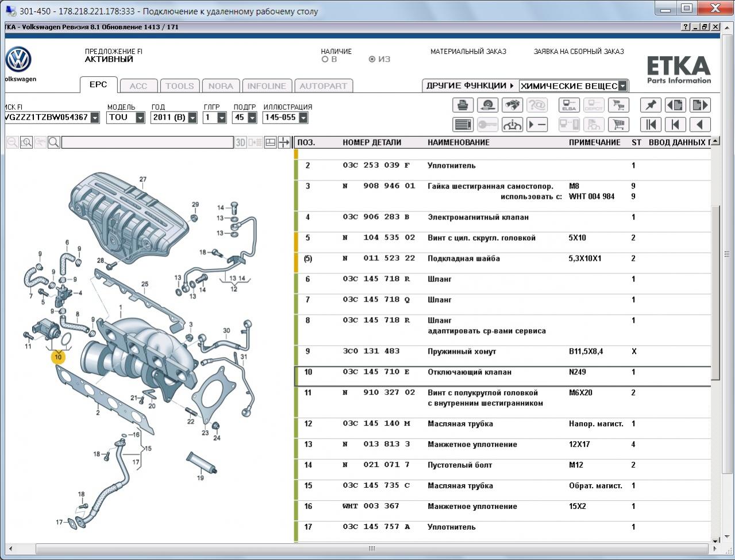This screenshot has height=560, width=735.
Task: Toggle the window layout icon
Action: click(x=271, y=142)
